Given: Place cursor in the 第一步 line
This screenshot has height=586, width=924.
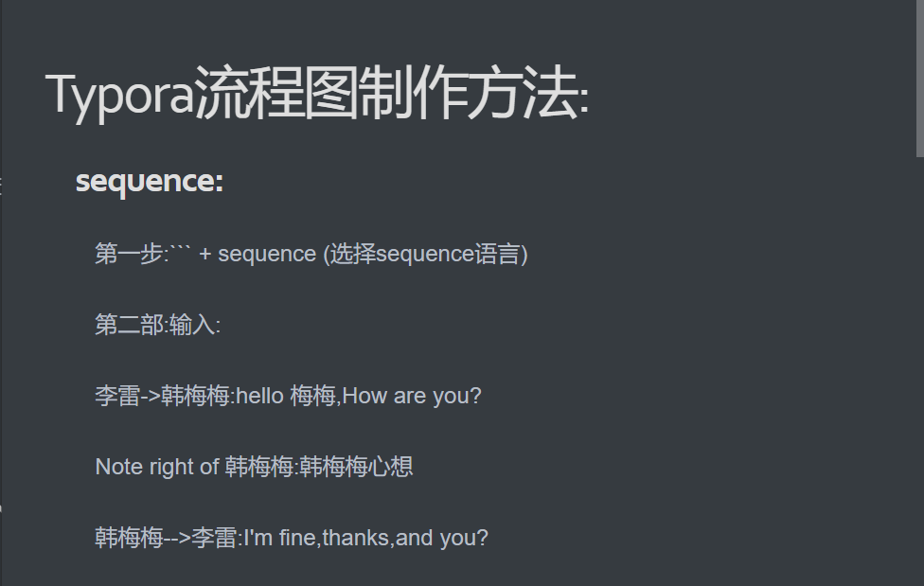Looking at the screenshot, I should pyautogui.click(x=311, y=254).
